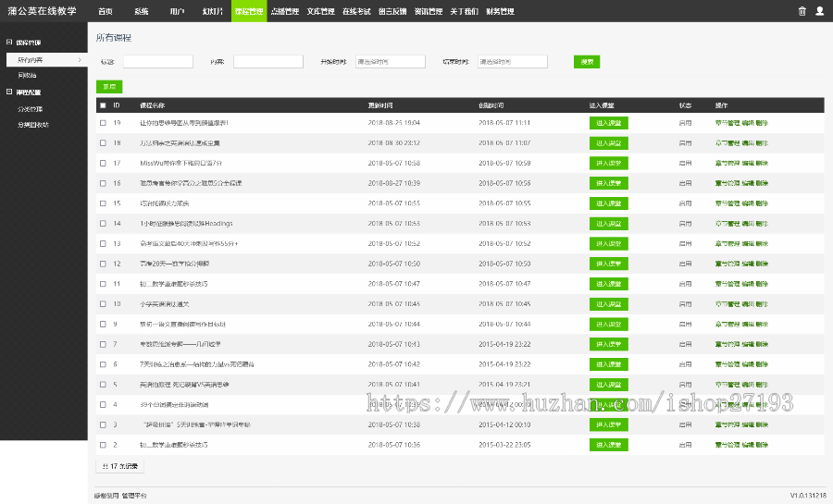This screenshot has width=833, height=504.
Task: Focus the 标题 search input field
Action: pos(158,62)
